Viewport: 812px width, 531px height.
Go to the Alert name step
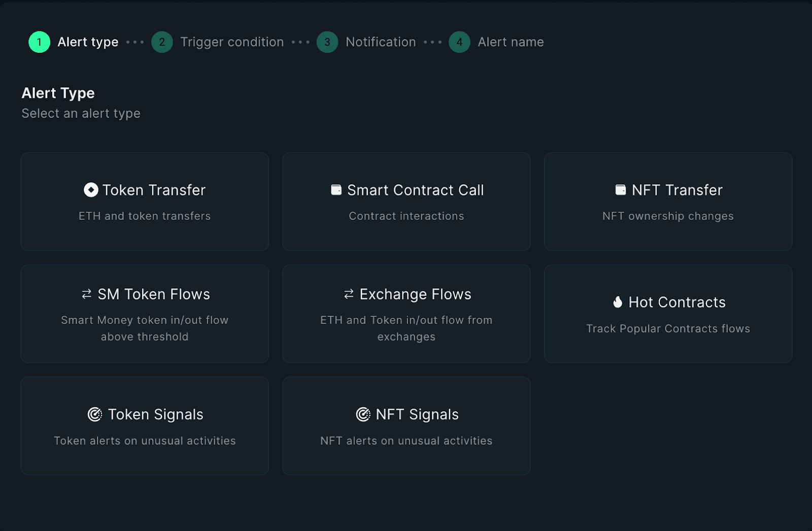pos(511,42)
